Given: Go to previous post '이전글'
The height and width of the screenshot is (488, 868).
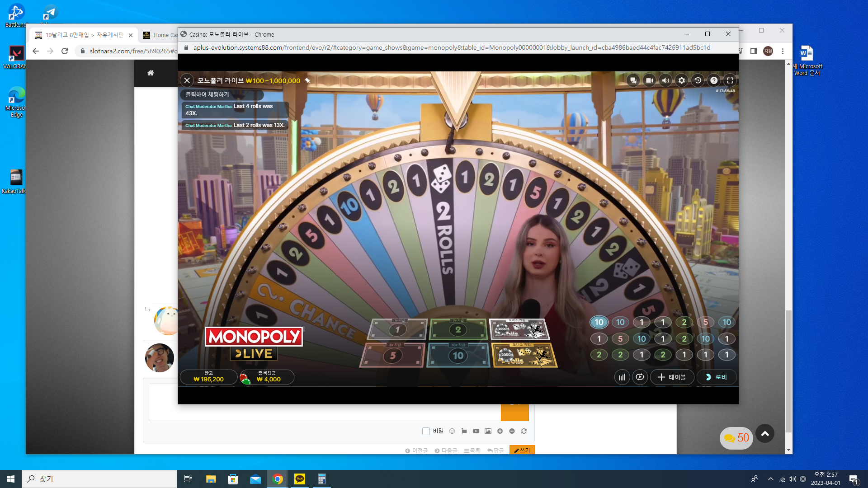Looking at the screenshot, I should (x=416, y=450).
